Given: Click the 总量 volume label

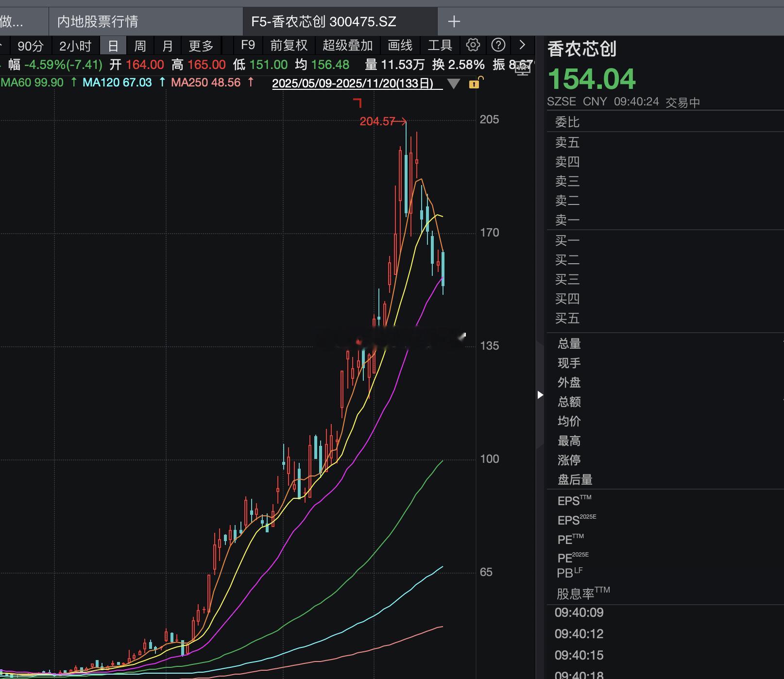Looking at the screenshot, I should point(569,344).
